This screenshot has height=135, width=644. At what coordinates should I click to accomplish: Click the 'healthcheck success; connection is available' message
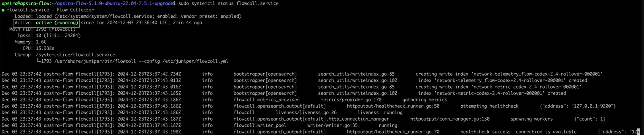coord(518,132)
